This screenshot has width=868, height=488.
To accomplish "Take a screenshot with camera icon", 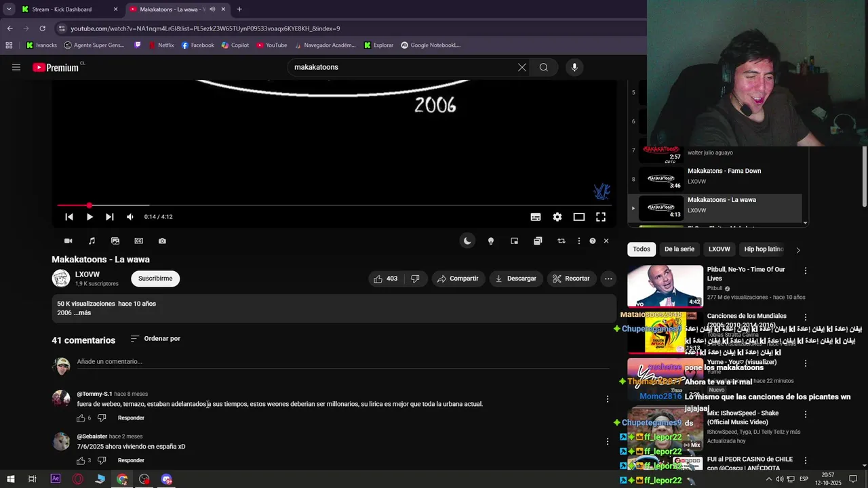I will (162, 241).
